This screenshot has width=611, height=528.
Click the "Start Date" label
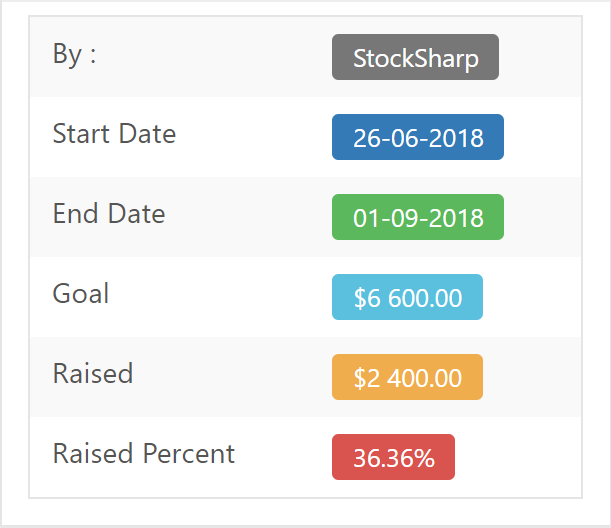pyautogui.click(x=114, y=134)
